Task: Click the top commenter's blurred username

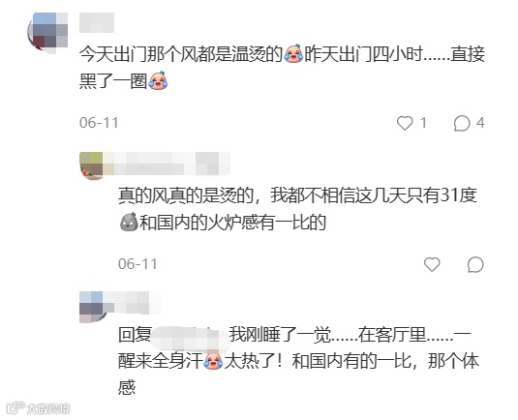Action: 97,22
